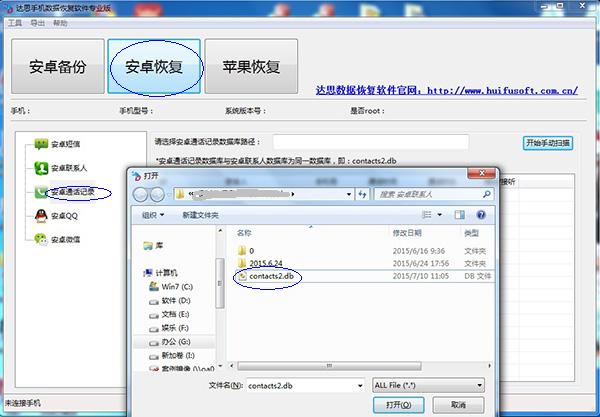Go back in the Open dialog
This screenshot has width=600, height=417.
pyautogui.click(x=140, y=195)
